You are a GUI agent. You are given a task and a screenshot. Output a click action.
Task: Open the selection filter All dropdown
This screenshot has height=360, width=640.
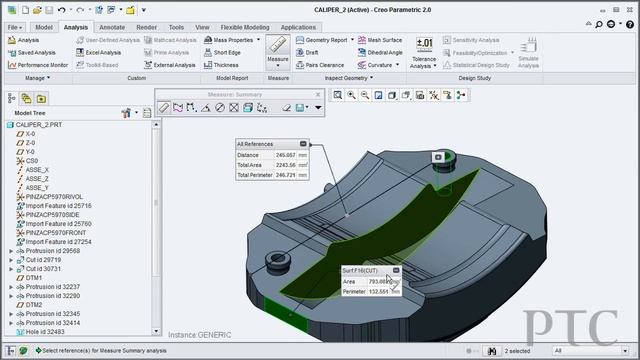[625, 351]
